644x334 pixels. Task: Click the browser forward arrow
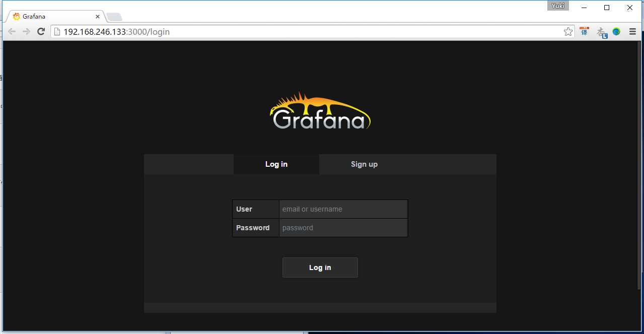tap(26, 32)
